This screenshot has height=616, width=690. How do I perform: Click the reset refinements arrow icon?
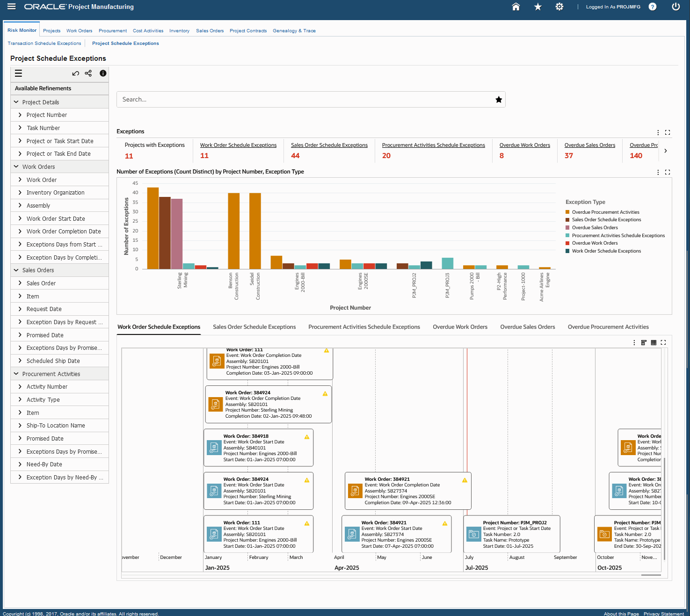(x=75, y=73)
